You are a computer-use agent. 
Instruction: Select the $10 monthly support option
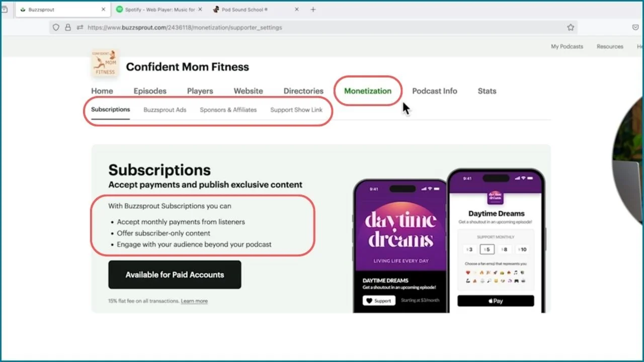522,249
